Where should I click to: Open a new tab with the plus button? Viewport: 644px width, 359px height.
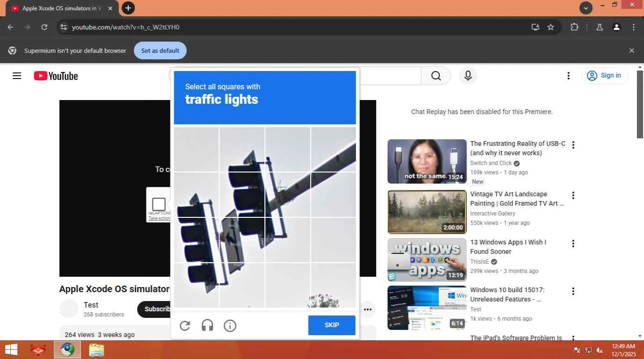(x=128, y=8)
